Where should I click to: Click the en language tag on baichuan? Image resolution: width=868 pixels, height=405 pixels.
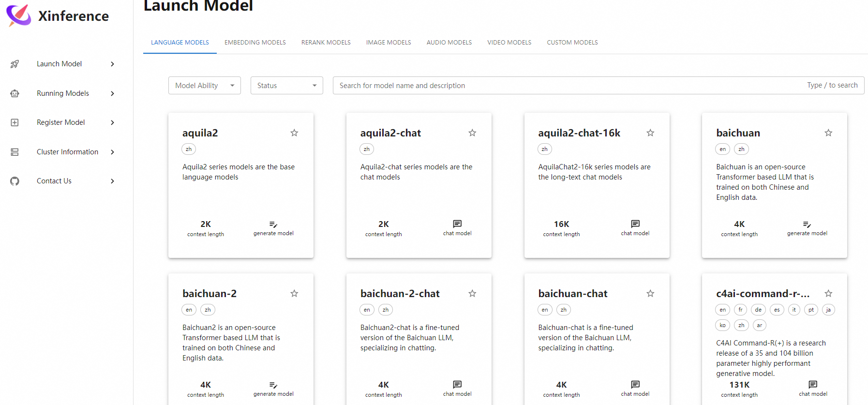(x=722, y=149)
